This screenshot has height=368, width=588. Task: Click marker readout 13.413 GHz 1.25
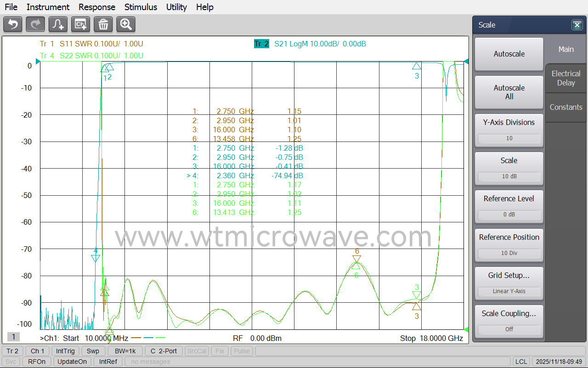(247, 212)
